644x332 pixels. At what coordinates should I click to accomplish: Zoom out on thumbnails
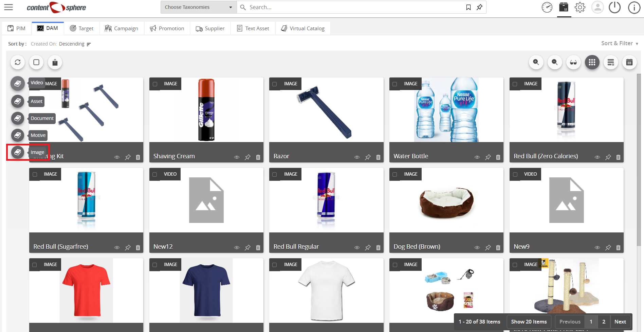pyautogui.click(x=555, y=62)
